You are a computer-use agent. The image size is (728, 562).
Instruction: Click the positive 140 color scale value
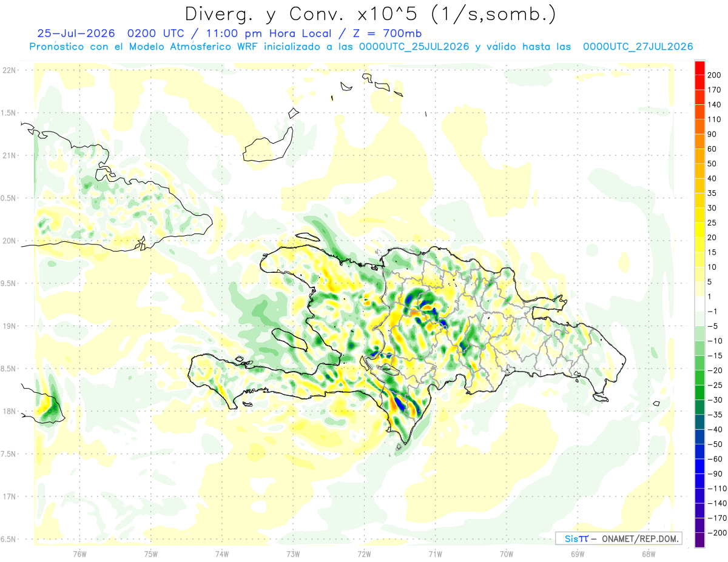click(714, 105)
